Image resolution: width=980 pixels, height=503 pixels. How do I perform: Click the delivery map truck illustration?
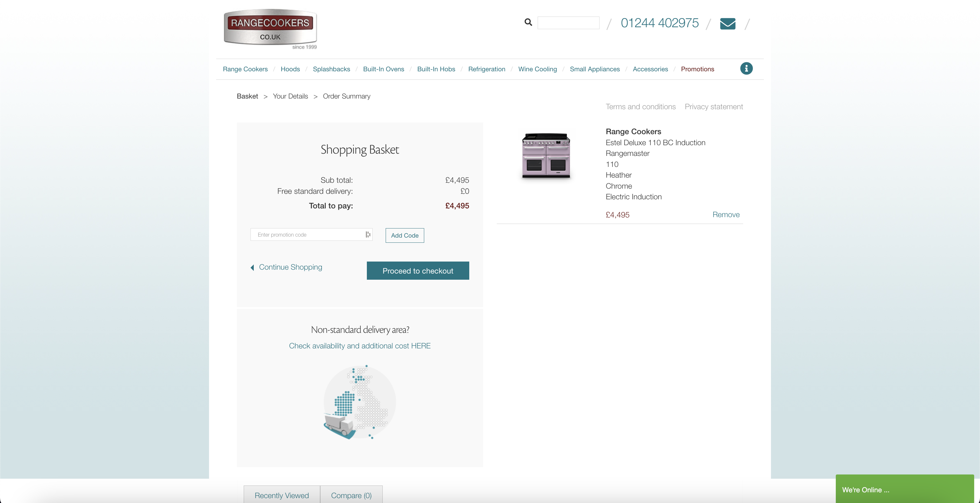pyautogui.click(x=359, y=402)
